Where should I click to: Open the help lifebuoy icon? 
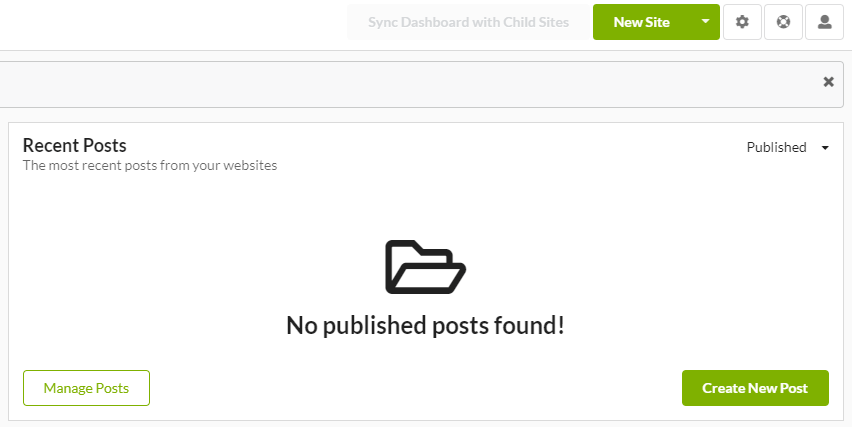(x=784, y=22)
